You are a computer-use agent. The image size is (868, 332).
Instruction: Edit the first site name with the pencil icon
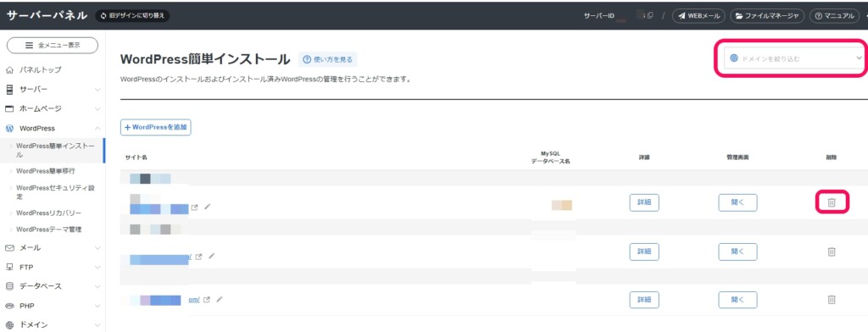(x=208, y=207)
